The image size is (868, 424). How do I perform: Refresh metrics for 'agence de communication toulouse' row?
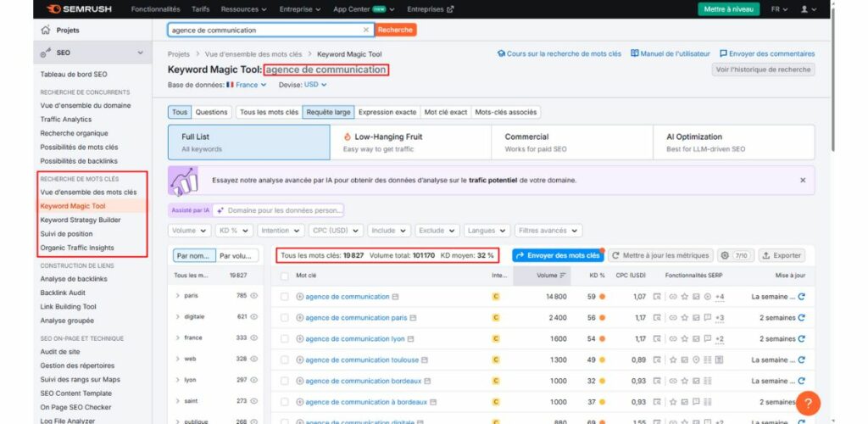click(801, 360)
